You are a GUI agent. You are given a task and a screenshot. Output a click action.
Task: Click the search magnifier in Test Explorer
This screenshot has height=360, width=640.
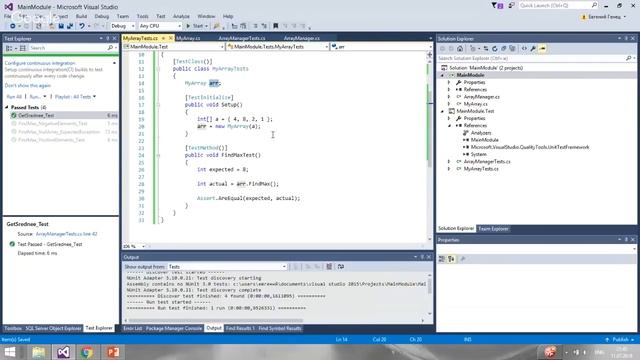[110, 48]
